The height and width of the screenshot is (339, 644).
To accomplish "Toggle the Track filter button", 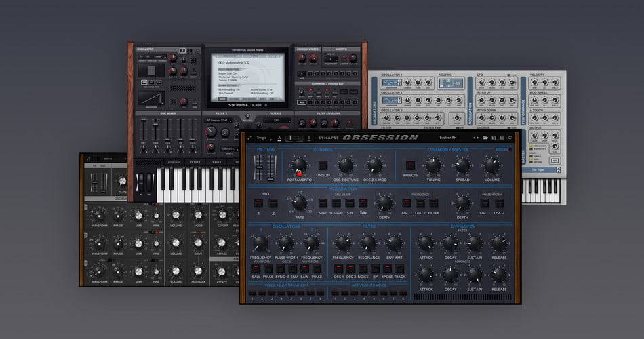I will coord(400,268).
